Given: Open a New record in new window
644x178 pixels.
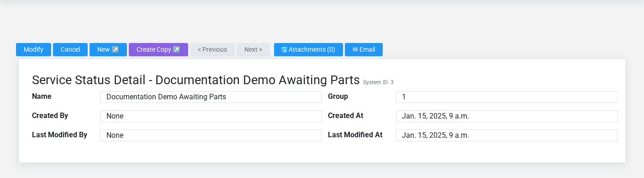Looking at the screenshot, I should pyautogui.click(x=108, y=49).
